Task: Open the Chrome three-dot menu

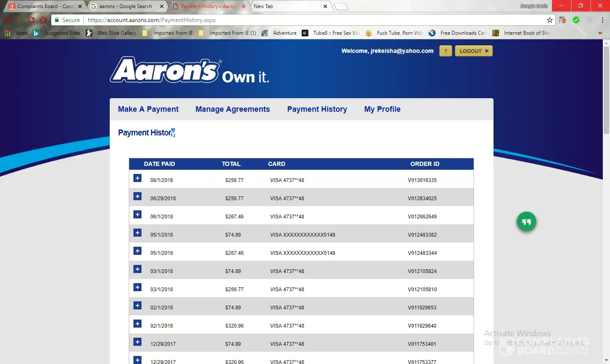Action: [x=602, y=20]
